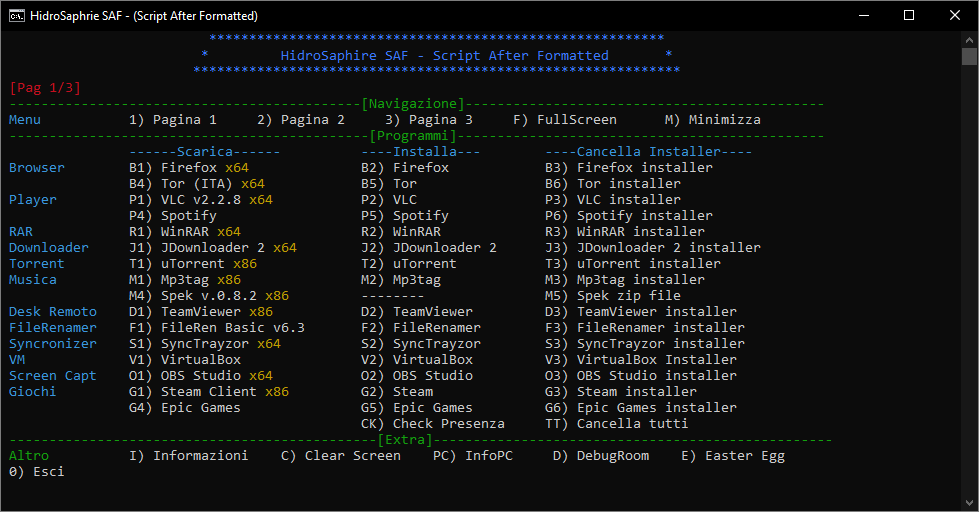The image size is (979, 512).
Task: Click 'J1) JDownloader 2 x64' entry
Action: pos(213,248)
